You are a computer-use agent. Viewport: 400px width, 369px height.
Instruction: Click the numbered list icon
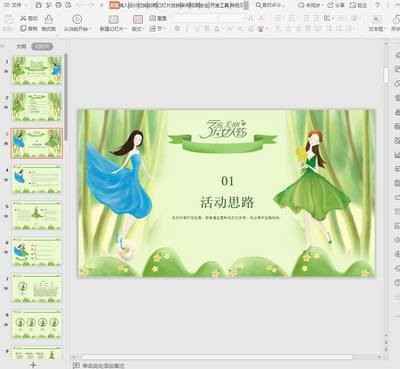pyautogui.click(x=293, y=18)
